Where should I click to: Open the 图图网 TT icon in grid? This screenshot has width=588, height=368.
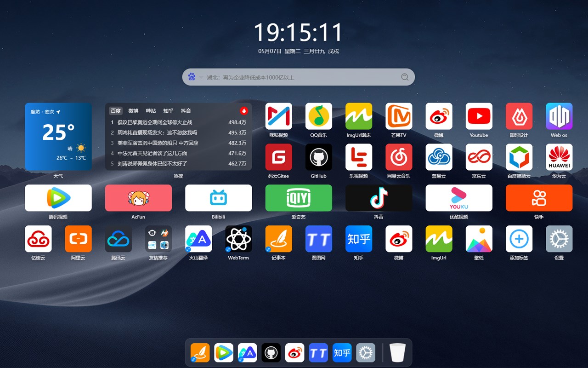pos(318,239)
